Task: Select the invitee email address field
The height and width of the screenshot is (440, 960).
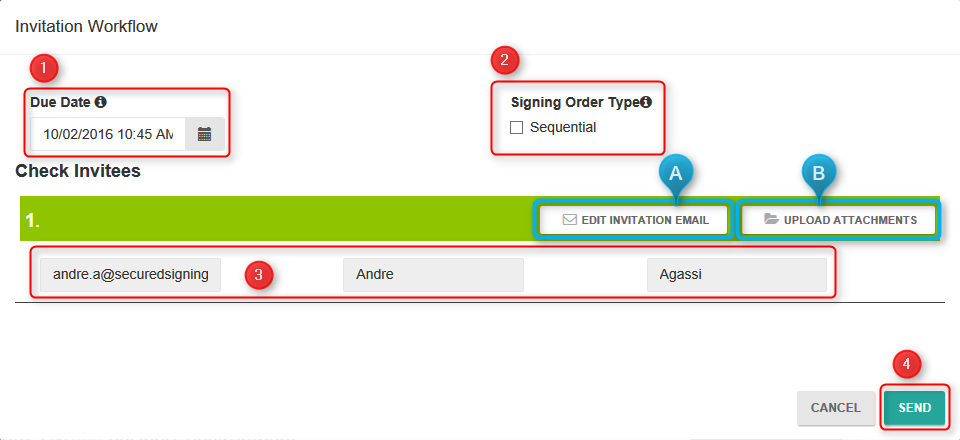Action: [130, 275]
